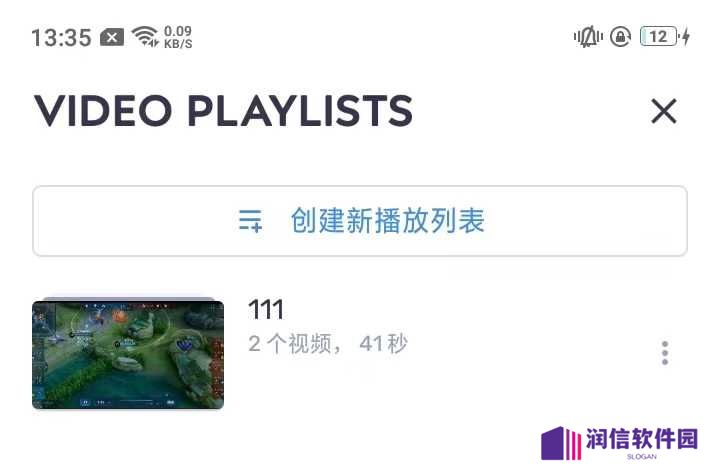720x468 pixels.
Task: Tap the 13:35 clock in status bar
Action: click(62, 37)
